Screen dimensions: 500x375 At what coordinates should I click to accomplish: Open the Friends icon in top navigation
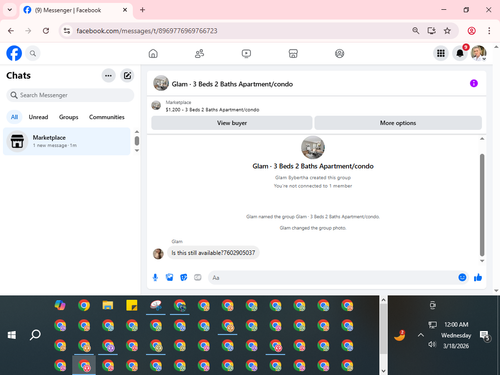click(199, 53)
